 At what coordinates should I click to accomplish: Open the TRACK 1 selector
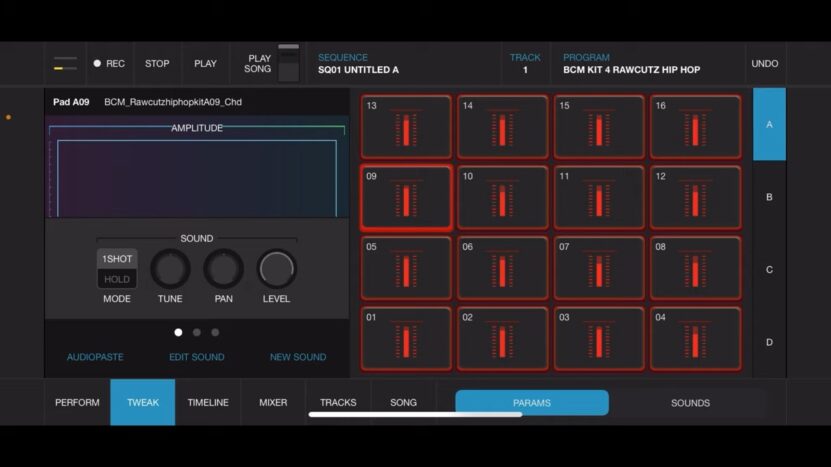click(525, 64)
